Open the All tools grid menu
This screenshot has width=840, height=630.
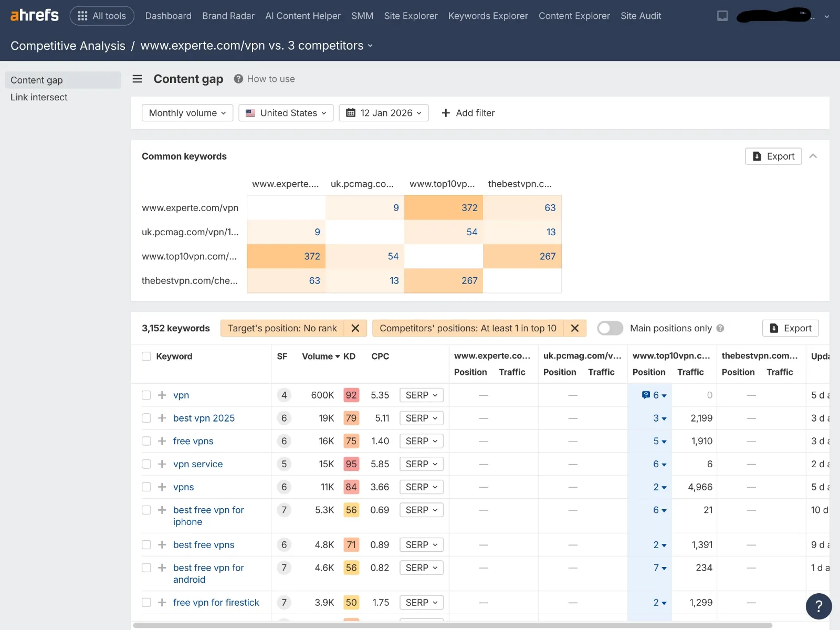102,16
